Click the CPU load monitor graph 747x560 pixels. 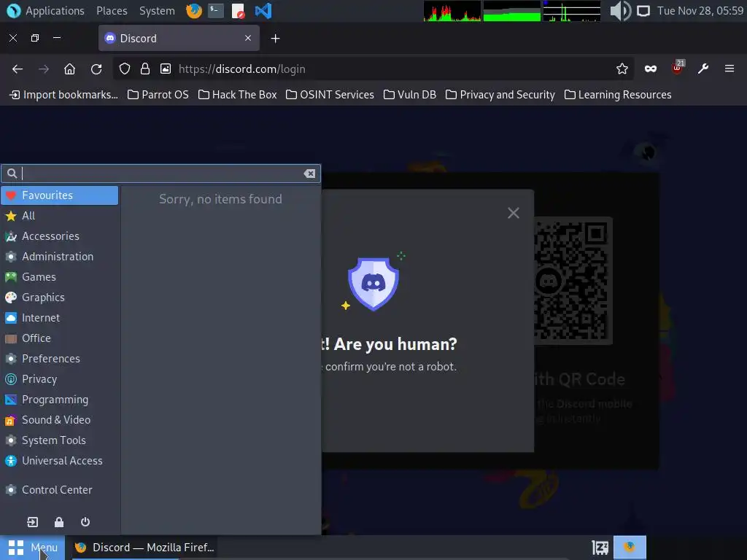[x=452, y=10]
